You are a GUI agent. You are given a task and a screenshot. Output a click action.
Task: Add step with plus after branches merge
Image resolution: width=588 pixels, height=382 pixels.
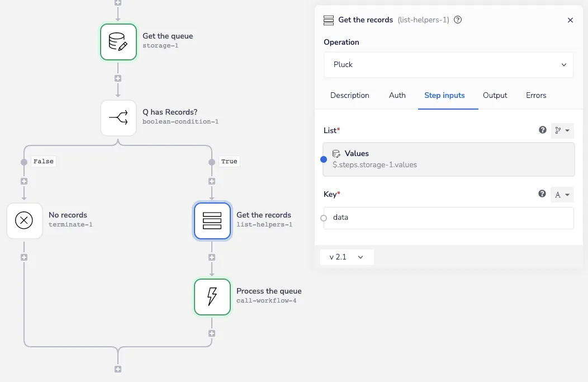click(118, 369)
